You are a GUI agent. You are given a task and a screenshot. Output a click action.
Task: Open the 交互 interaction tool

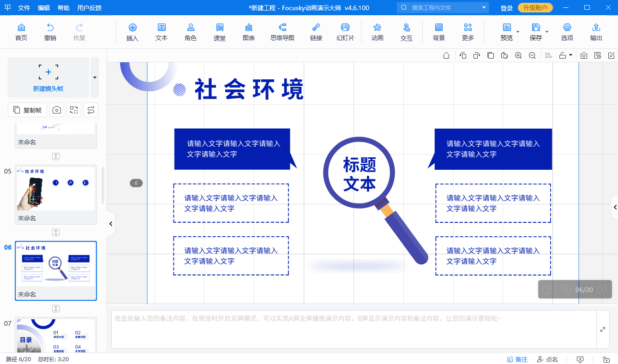tap(407, 32)
